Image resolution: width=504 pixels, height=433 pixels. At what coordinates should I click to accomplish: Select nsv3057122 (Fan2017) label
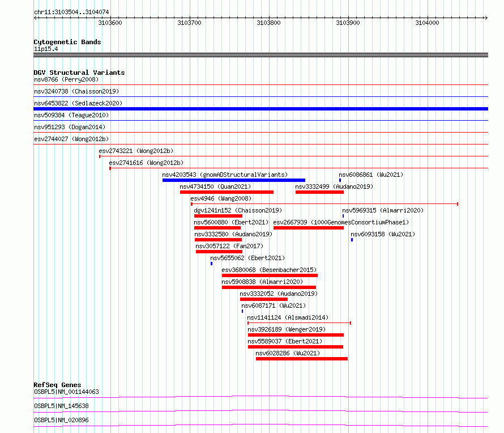[x=229, y=246]
